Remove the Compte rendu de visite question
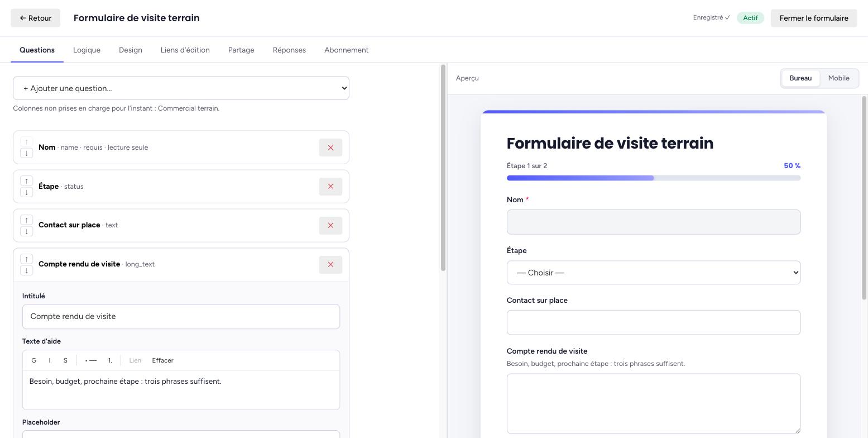 (330, 264)
